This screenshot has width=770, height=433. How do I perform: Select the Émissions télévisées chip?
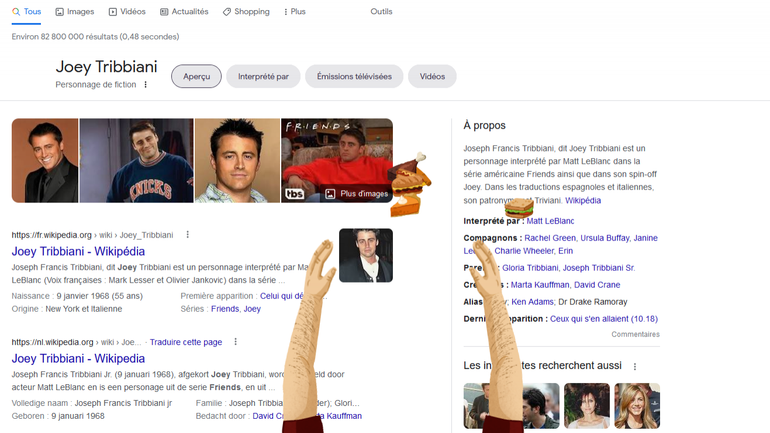tap(354, 76)
